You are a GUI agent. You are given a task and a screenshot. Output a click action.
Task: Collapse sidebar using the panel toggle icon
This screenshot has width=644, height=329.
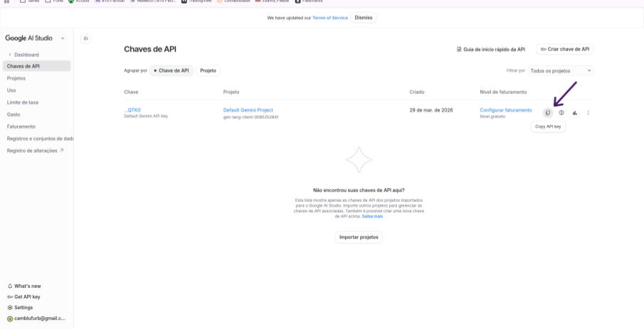point(86,38)
